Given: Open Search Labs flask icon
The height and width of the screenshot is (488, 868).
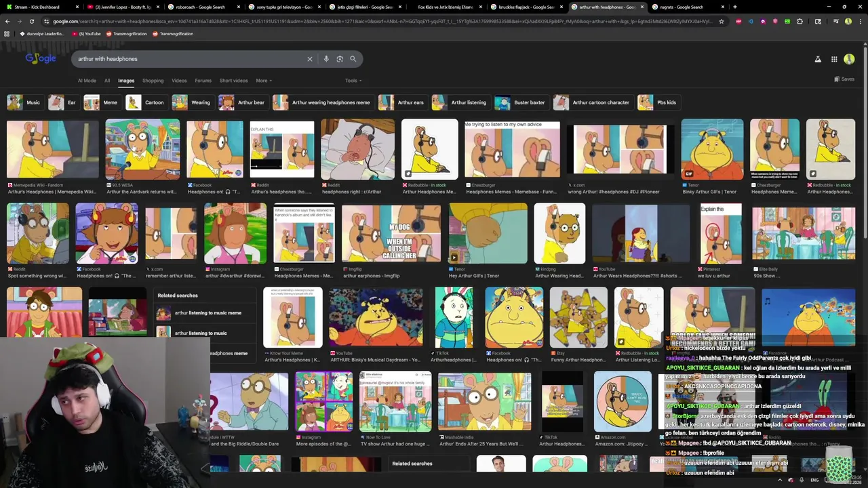Looking at the screenshot, I should click(818, 59).
